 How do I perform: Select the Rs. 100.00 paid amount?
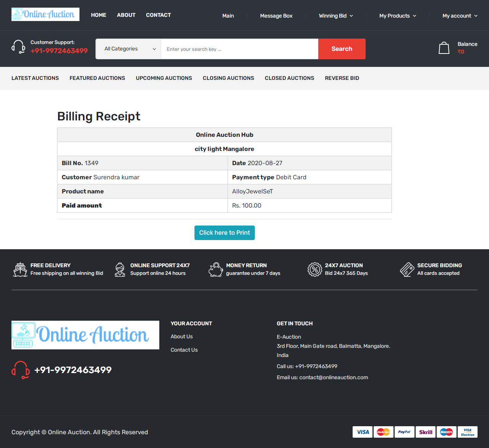pos(247,206)
